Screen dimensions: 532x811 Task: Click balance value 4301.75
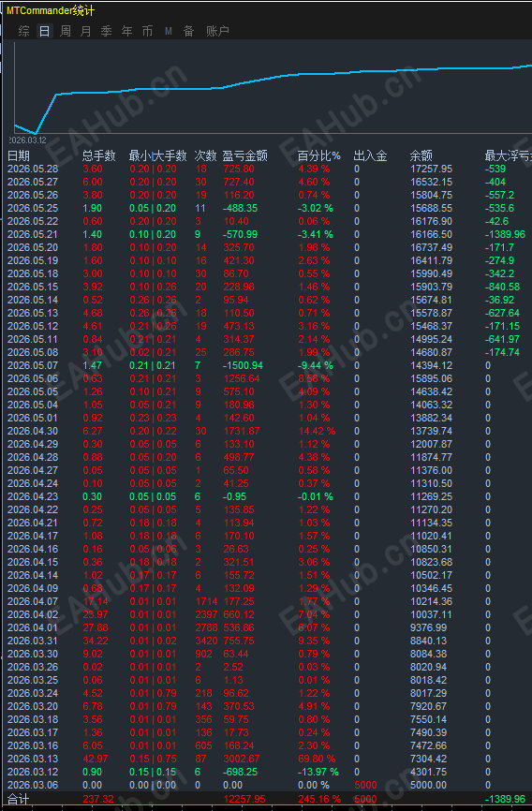[x=428, y=772]
